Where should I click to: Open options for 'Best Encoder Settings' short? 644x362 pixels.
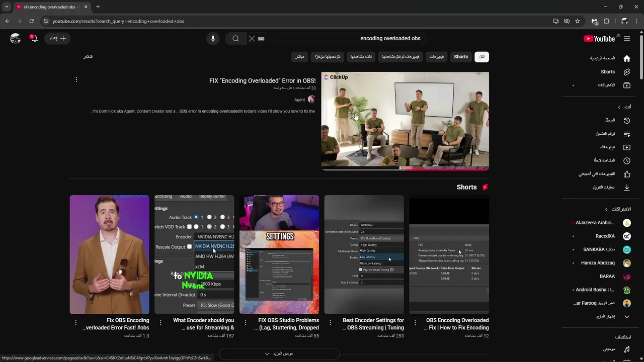tap(330, 323)
